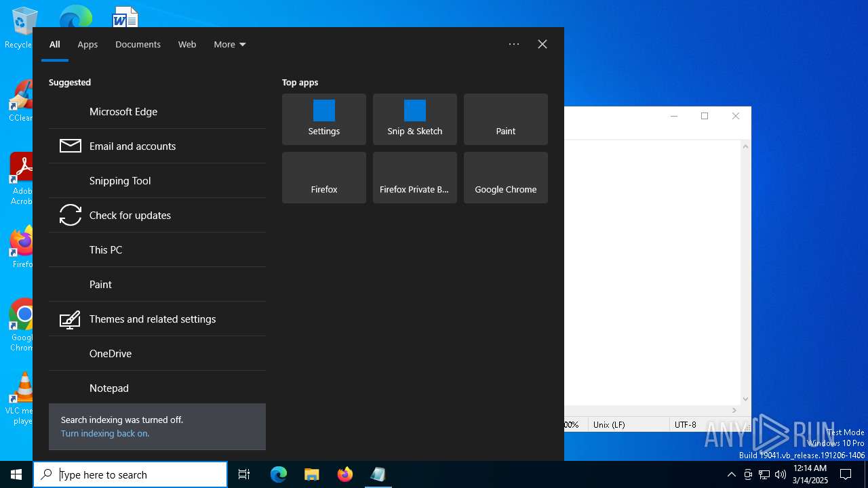Maximize the Notepad window
This screenshot has width=868, height=488.
coord(705,117)
